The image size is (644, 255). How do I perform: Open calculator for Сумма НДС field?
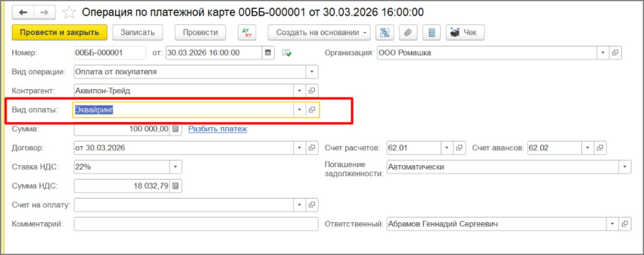click(175, 186)
